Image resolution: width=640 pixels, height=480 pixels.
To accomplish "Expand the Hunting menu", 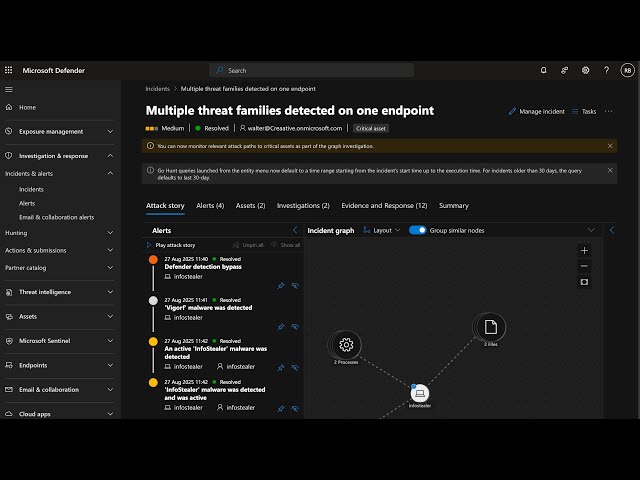I will (x=110, y=233).
